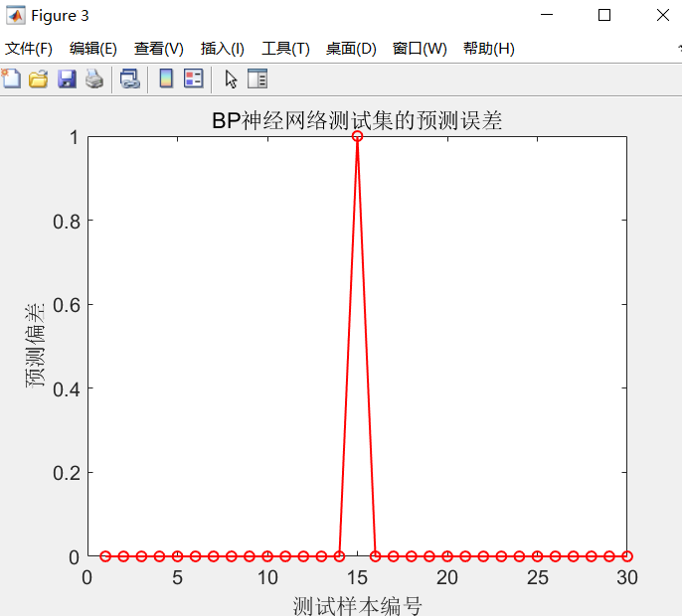Close the Figure 3 window

pos(663,15)
